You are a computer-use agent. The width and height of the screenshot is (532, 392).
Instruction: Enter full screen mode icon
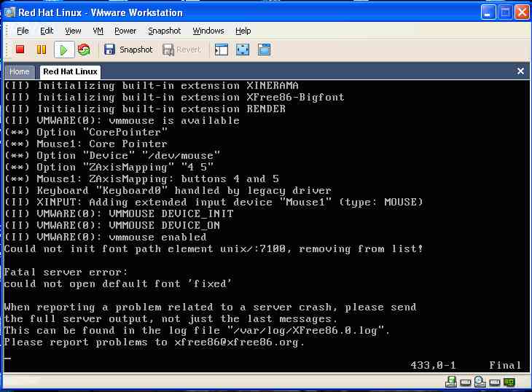pyautogui.click(x=243, y=50)
